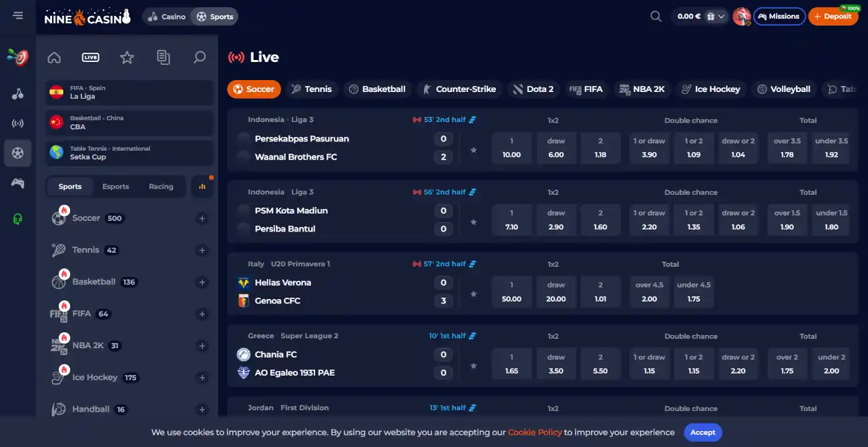Viewport: 868px width, 447px height.
Task: Bet 1 or draw at 3.90
Action: pyautogui.click(x=649, y=148)
